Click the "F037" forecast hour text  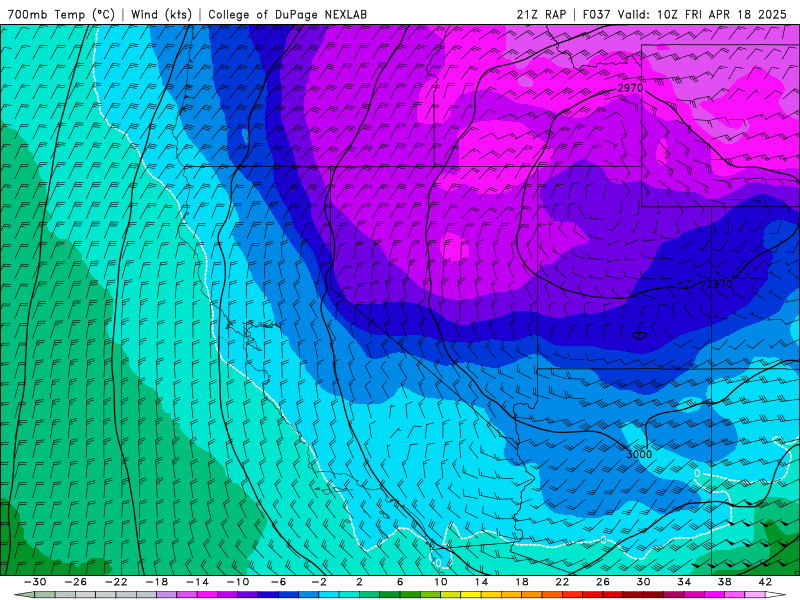596,15
